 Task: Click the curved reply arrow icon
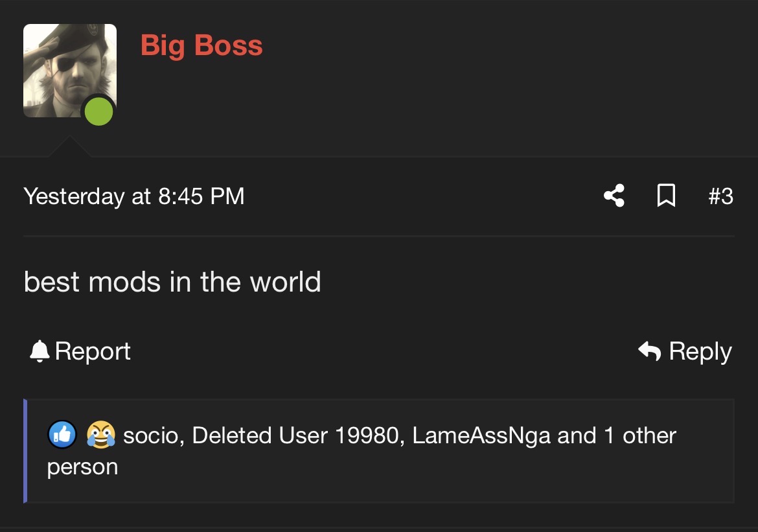(649, 351)
